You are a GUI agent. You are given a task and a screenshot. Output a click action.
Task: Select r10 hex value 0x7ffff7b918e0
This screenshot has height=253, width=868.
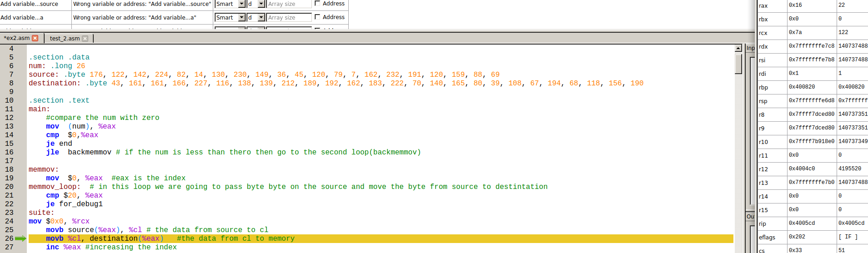811,141
